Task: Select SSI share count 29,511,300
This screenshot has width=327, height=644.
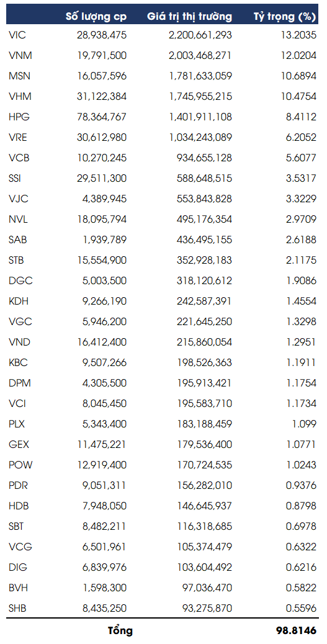Action: [102, 178]
